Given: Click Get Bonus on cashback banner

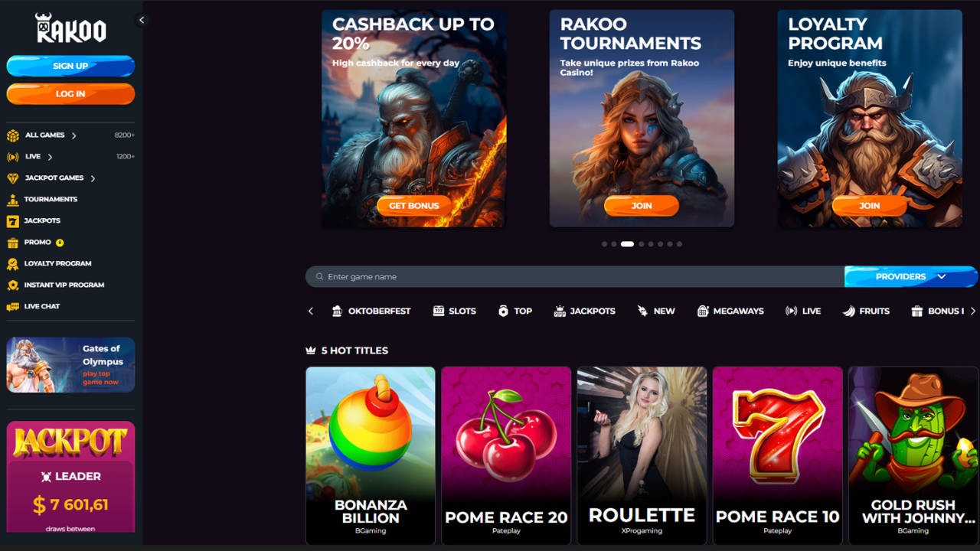Looking at the screenshot, I should click(x=413, y=206).
